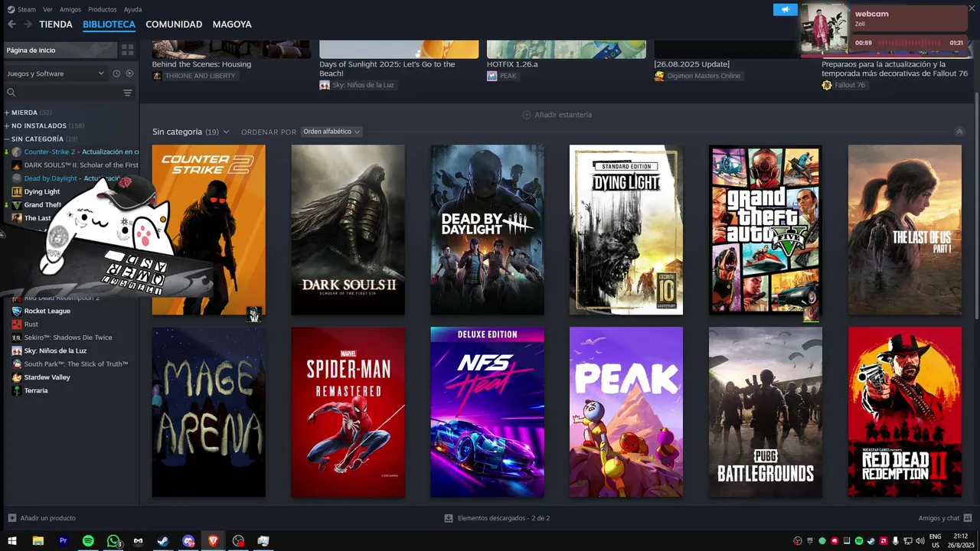Open the Juegos y Software dropdown

55,73
